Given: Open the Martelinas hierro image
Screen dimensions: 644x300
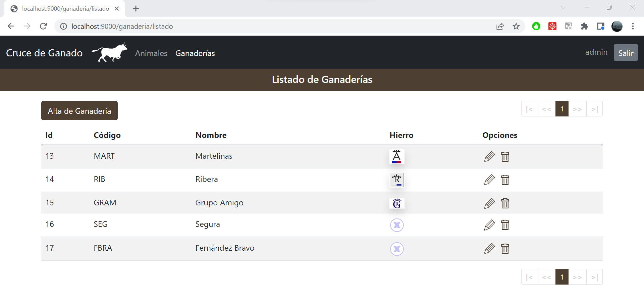Looking at the screenshot, I should point(396,157).
